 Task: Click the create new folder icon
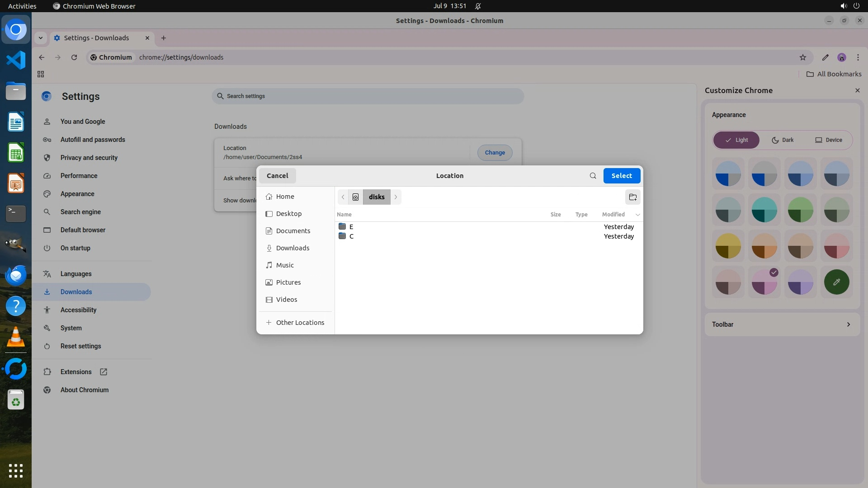click(632, 197)
